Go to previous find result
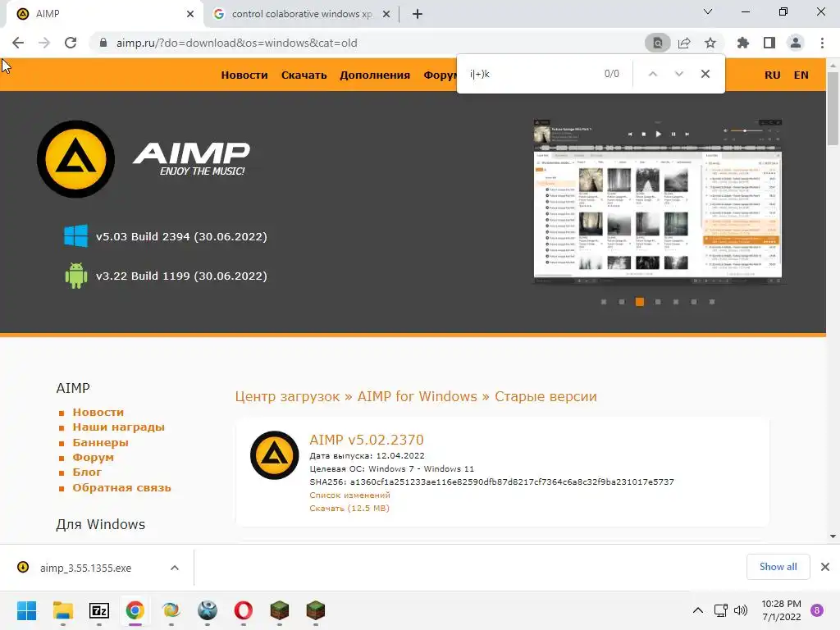The width and height of the screenshot is (840, 630). [x=652, y=74]
